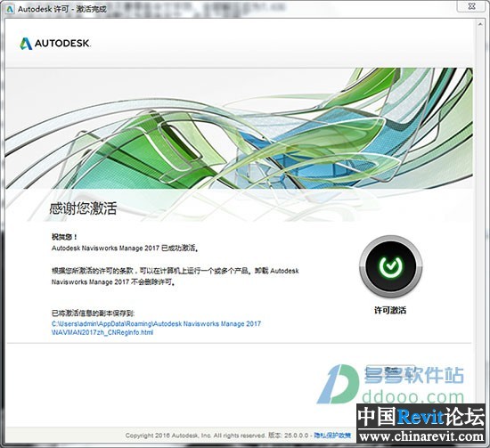Click the green license activated checkmark icon
This screenshot has height=448, width=490.
[x=390, y=266]
